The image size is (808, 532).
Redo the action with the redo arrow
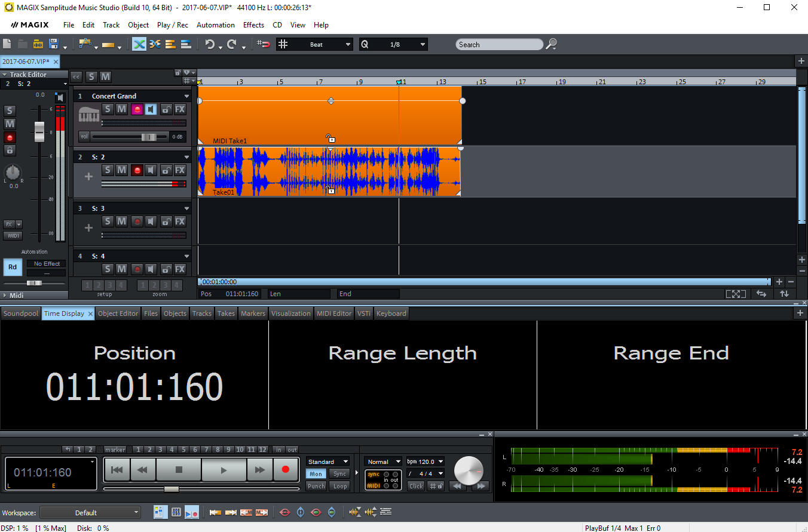(231, 44)
